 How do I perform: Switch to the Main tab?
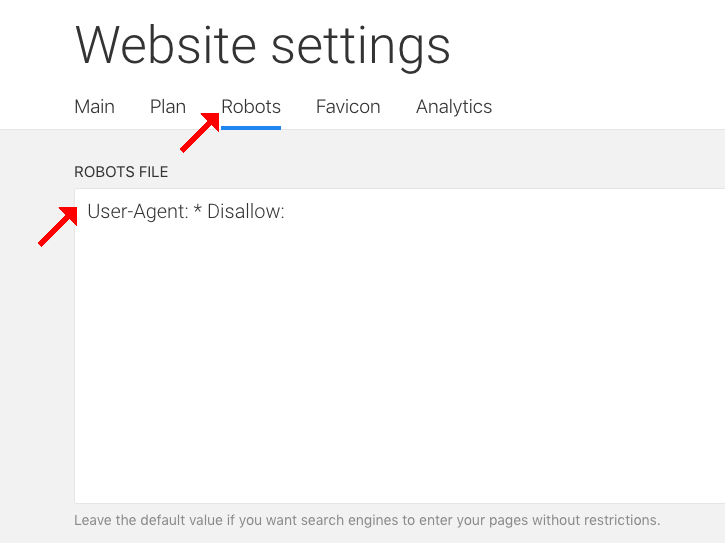[x=94, y=107]
